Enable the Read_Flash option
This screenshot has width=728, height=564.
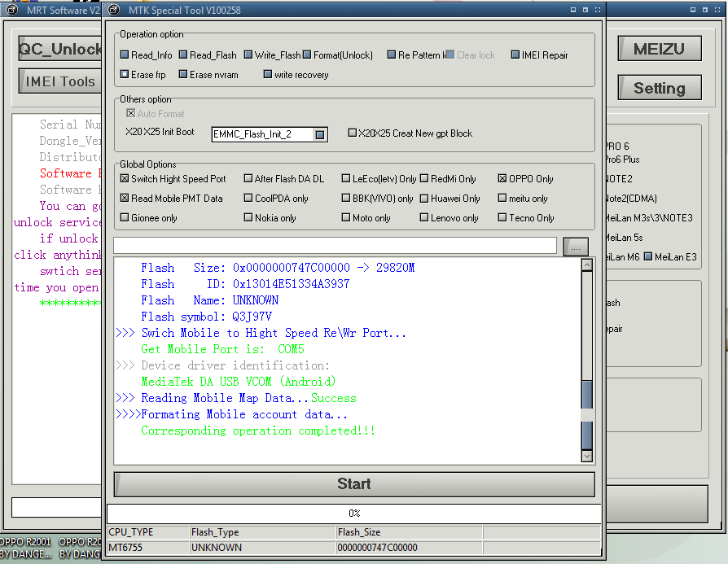tap(183, 55)
